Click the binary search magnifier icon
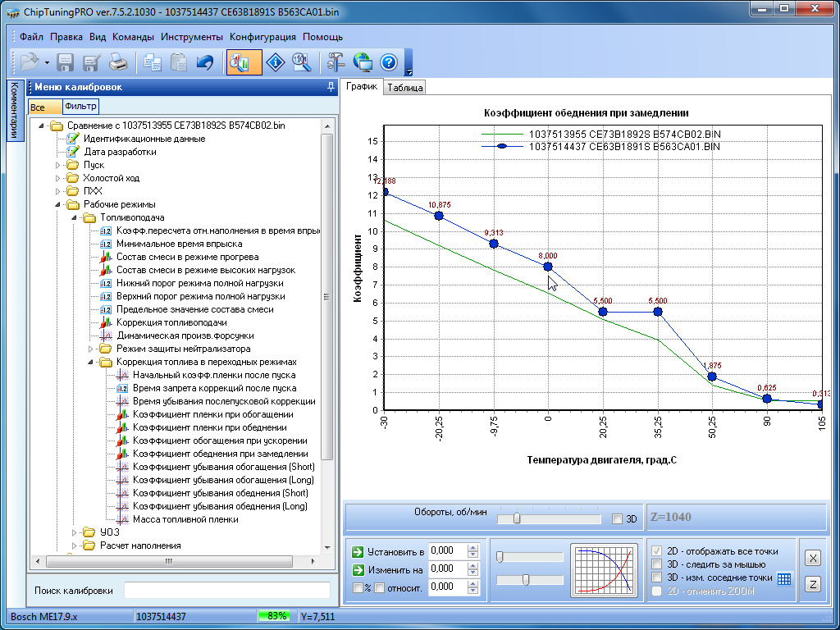This screenshot has height=630, width=840. click(x=302, y=62)
